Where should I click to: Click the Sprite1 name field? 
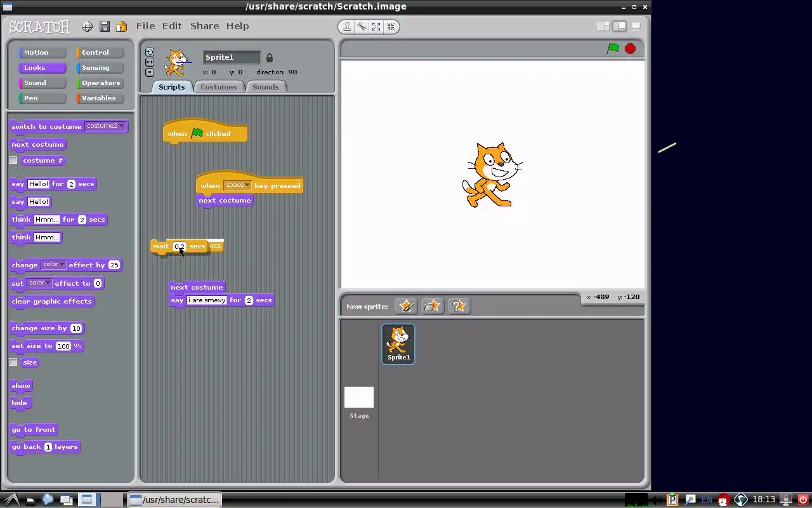coord(232,57)
